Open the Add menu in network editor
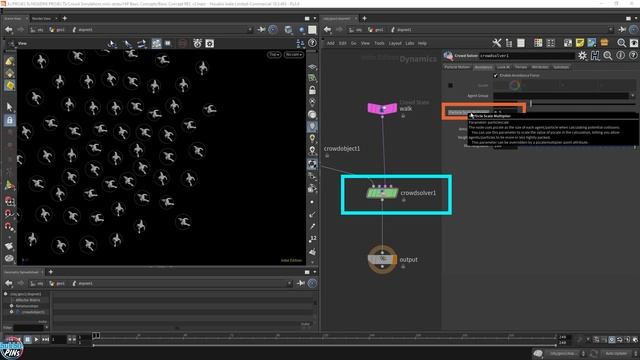The height and width of the screenshot is (360, 640). [x=330, y=43]
